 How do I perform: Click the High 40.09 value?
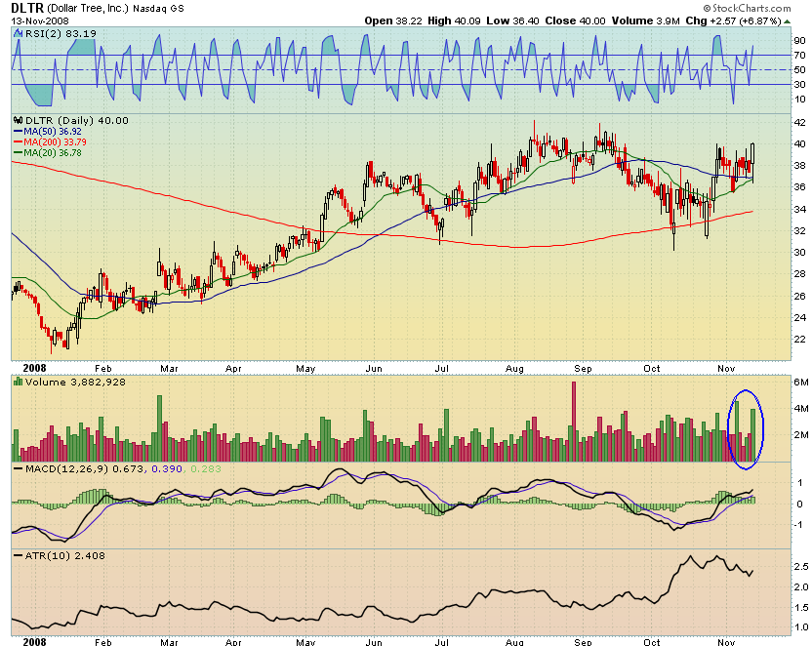(454, 21)
